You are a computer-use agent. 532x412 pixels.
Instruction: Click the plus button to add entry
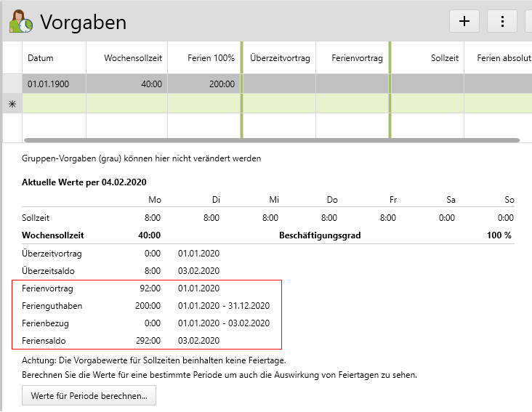(x=464, y=21)
